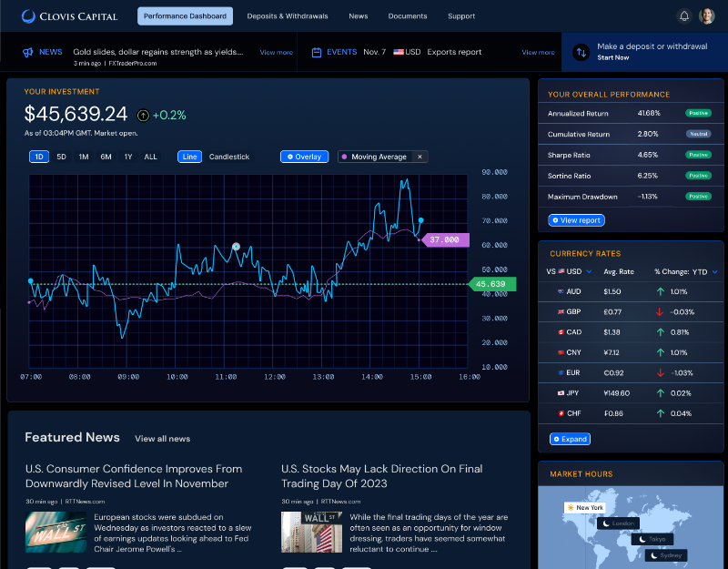This screenshot has width=728, height=569.
Task: Click View more in Events ticker
Action: [x=538, y=53]
